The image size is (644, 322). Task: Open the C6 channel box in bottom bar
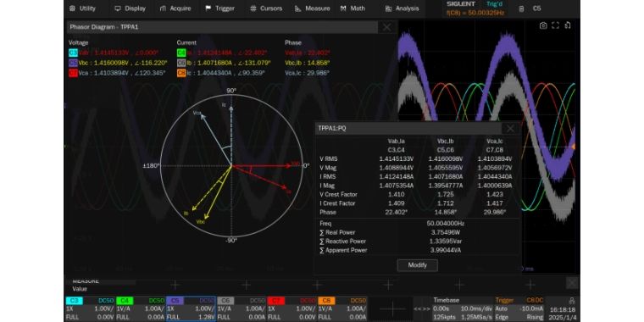pyautogui.click(x=241, y=308)
